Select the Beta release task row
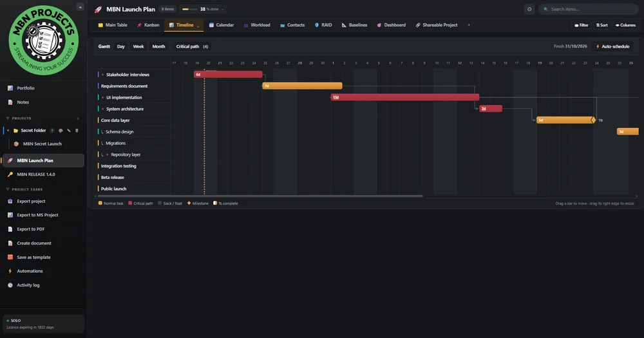The height and width of the screenshot is (338, 644). [x=133, y=178]
